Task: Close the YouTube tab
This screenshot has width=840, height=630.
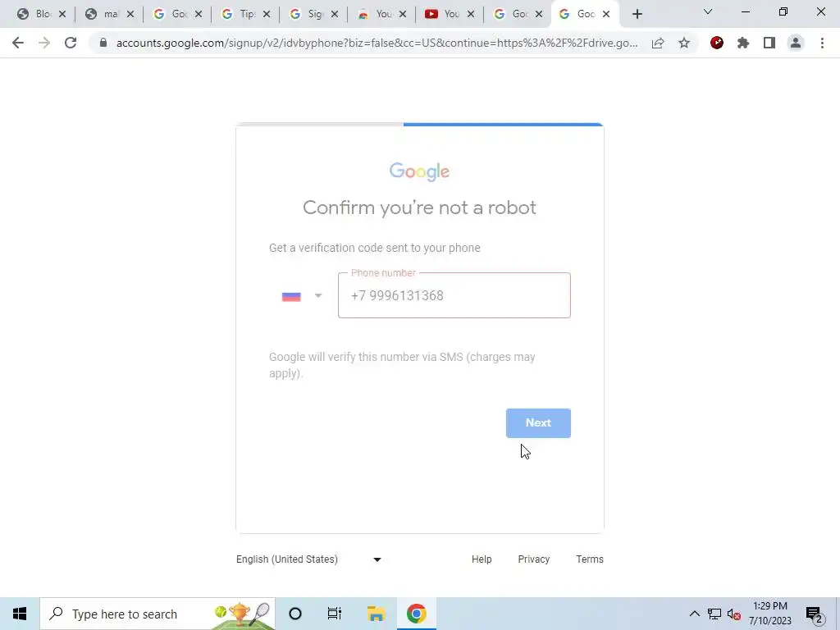Action: point(471,15)
